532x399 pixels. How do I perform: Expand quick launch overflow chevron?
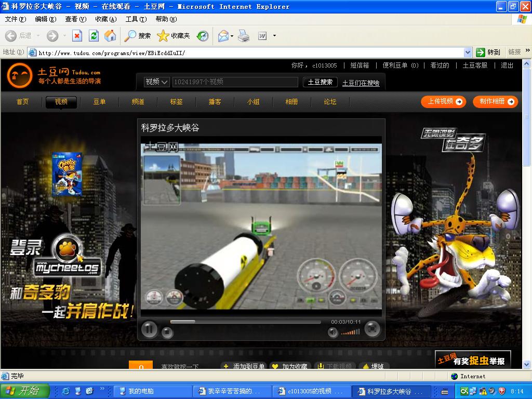[x=102, y=389]
